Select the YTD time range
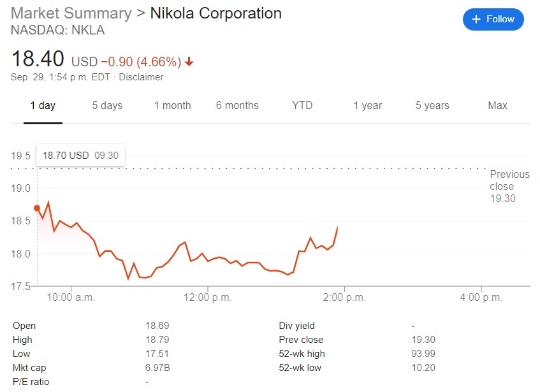This screenshot has height=392, width=540. (302, 106)
